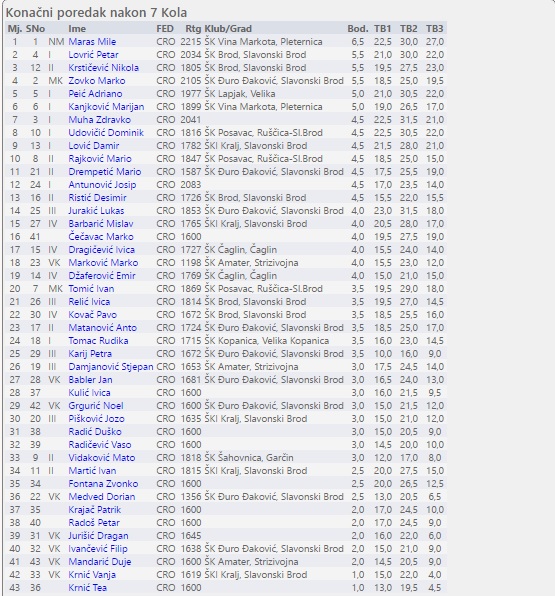Select Marković Marko link
The height and width of the screenshot is (596, 555).
(x=103, y=263)
